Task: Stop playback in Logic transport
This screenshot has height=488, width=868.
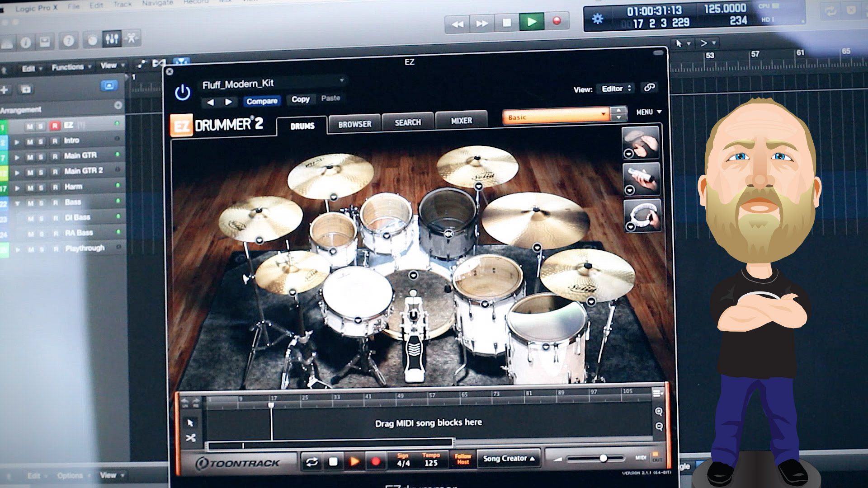Action: (x=507, y=23)
